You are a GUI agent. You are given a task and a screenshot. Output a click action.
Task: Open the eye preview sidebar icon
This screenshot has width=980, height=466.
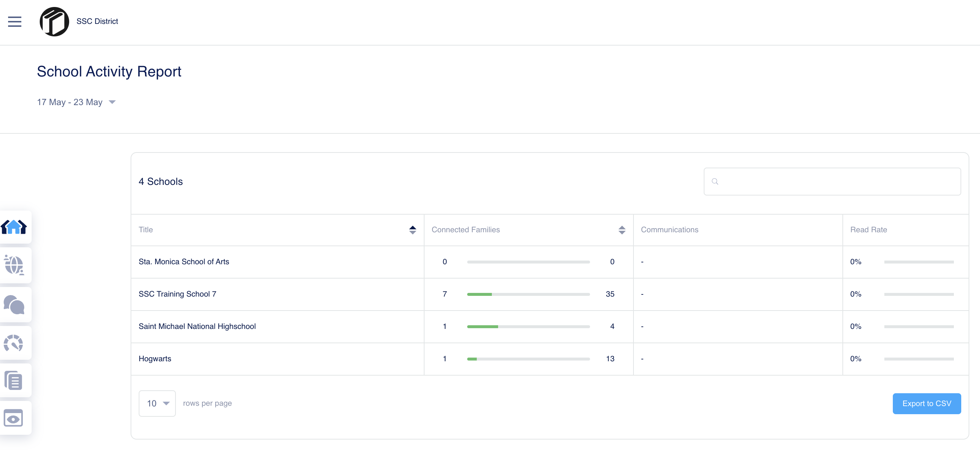[14, 418]
